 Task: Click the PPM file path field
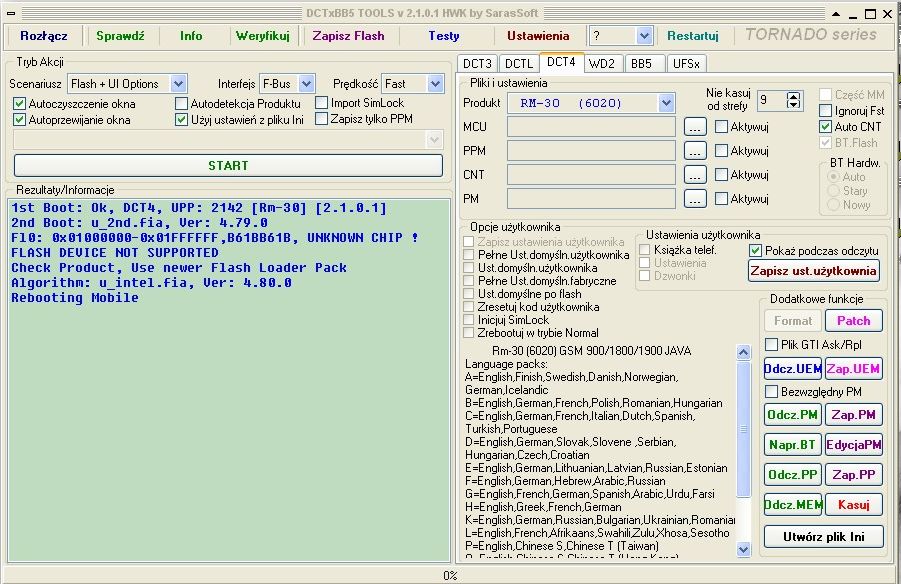[x=591, y=151]
